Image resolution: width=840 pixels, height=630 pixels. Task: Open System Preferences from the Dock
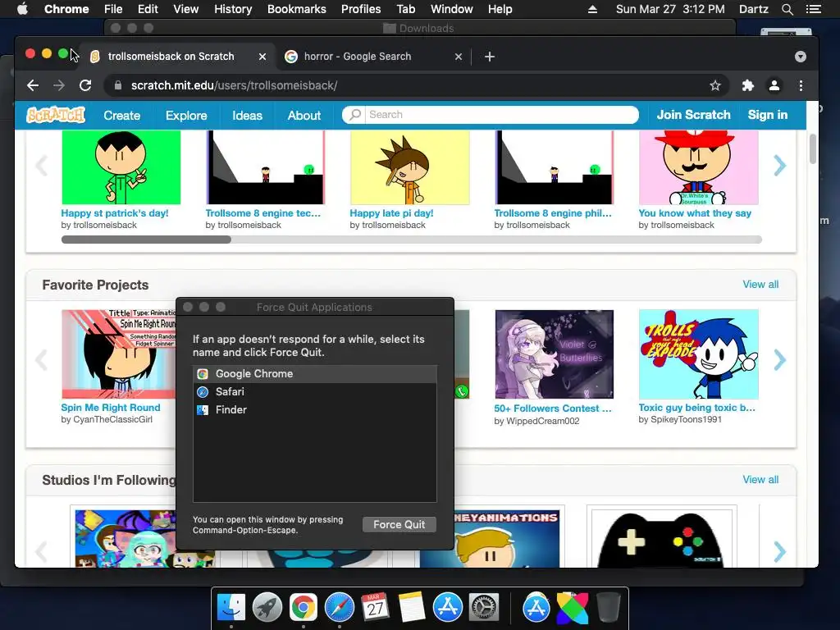pos(484,607)
